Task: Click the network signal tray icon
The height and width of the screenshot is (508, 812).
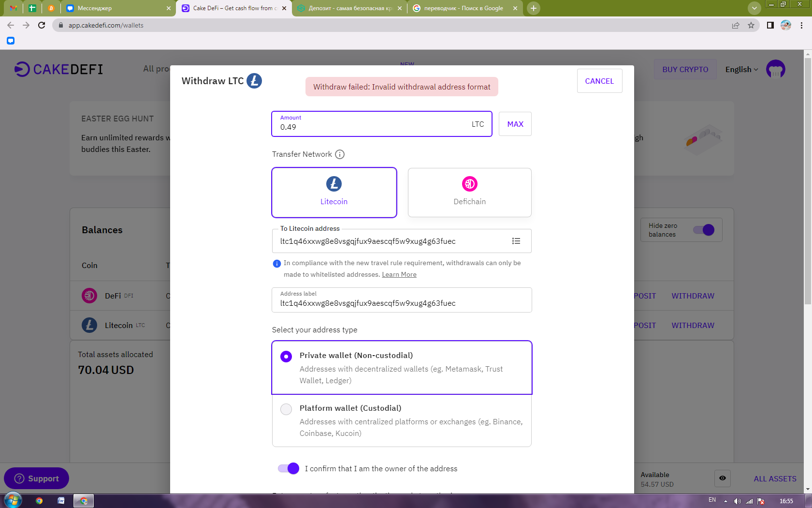Action: coord(749,501)
